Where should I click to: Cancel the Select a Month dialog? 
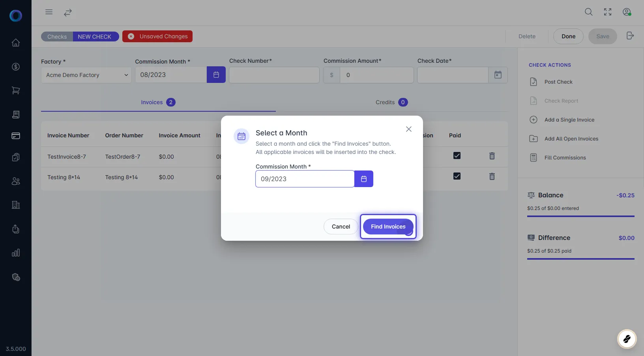click(x=341, y=227)
